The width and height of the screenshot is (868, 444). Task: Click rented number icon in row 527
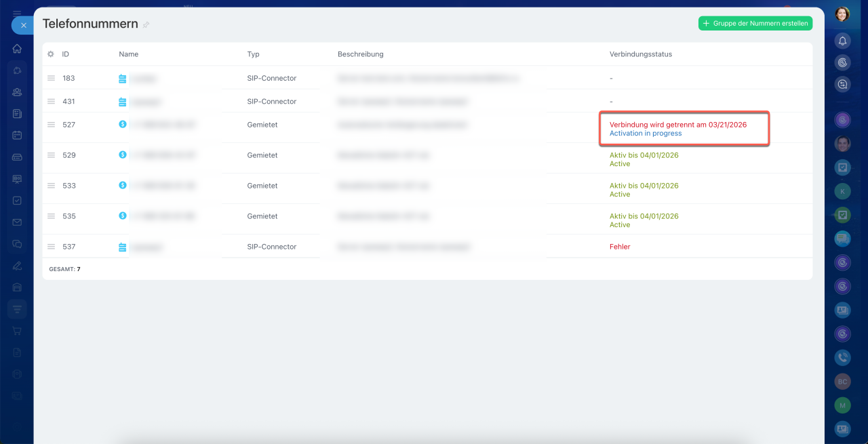(123, 124)
